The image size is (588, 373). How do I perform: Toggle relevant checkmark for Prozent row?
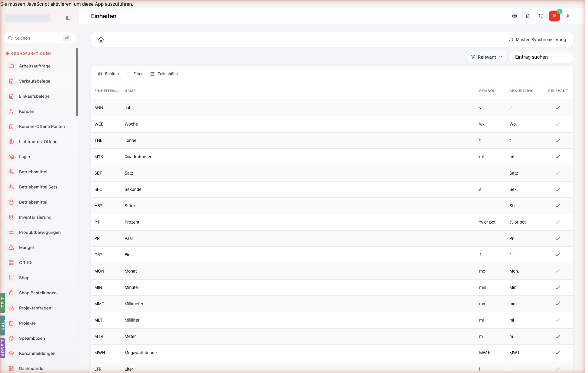coord(558,222)
